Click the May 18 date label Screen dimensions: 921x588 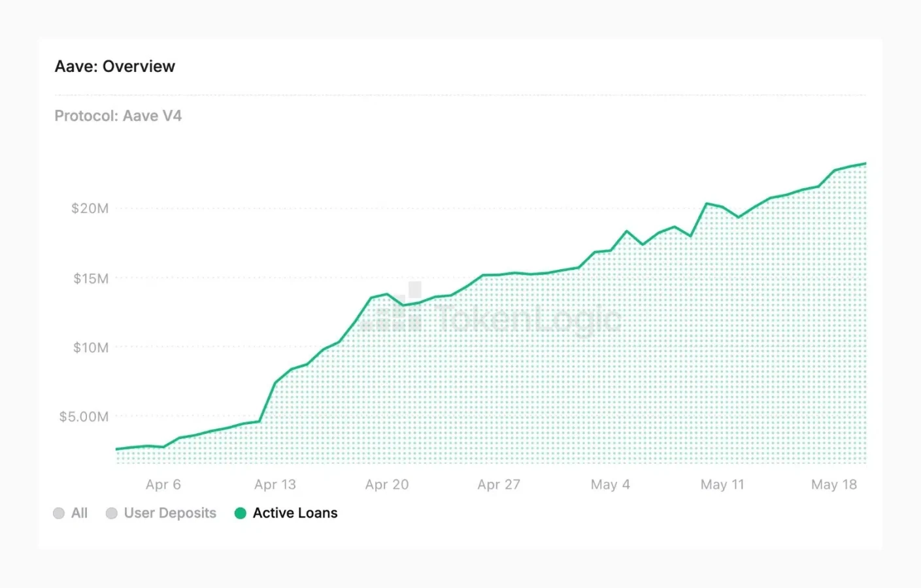pyautogui.click(x=834, y=484)
